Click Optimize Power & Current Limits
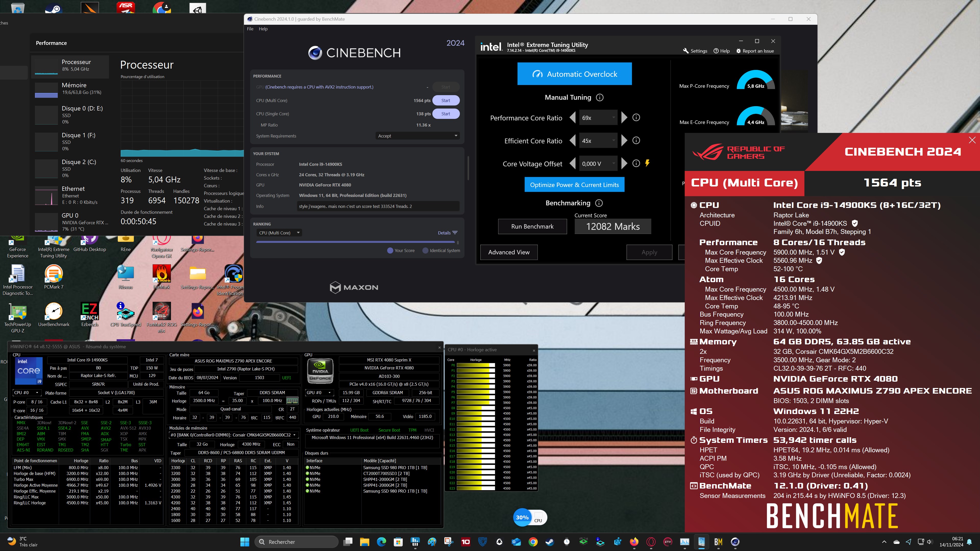This screenshot has width=980, height=551. click(574, 185)
